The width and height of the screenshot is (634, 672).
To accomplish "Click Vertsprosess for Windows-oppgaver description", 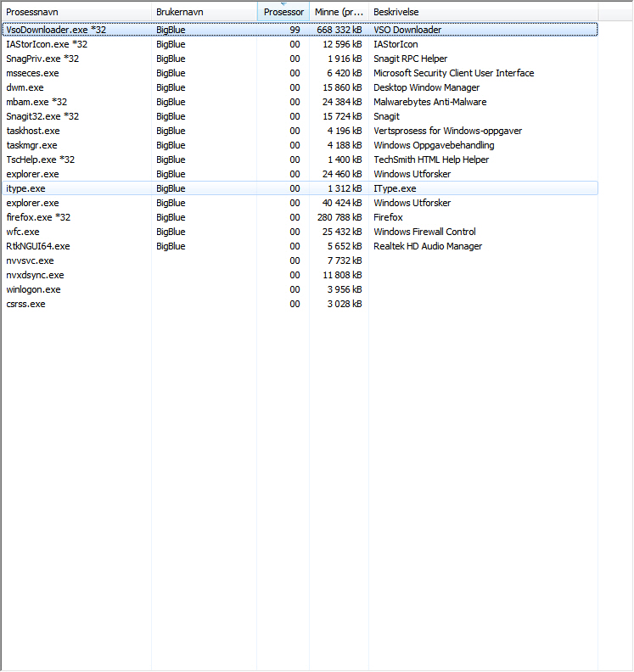I will (447, 131).
